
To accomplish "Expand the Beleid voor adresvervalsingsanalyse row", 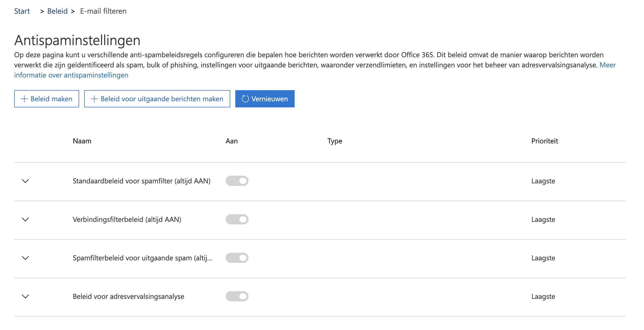I will pos(25,296).
